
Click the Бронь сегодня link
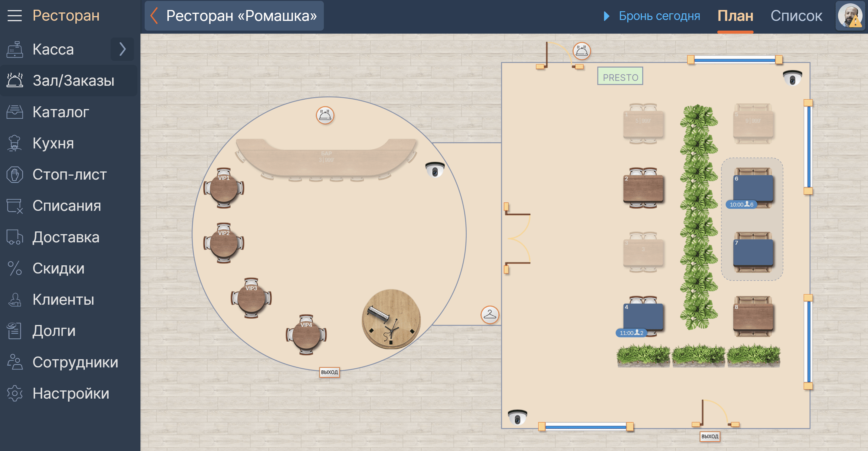[x=659, y=16]
